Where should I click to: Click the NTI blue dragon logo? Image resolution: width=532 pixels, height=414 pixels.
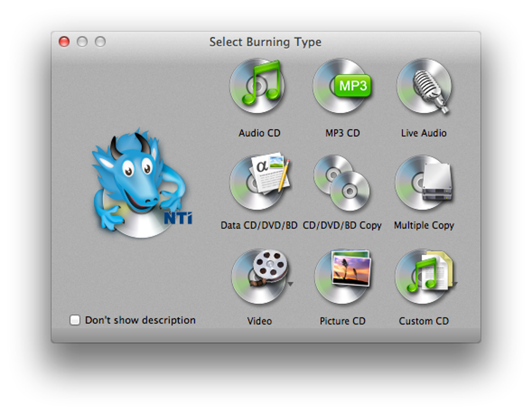141,183
